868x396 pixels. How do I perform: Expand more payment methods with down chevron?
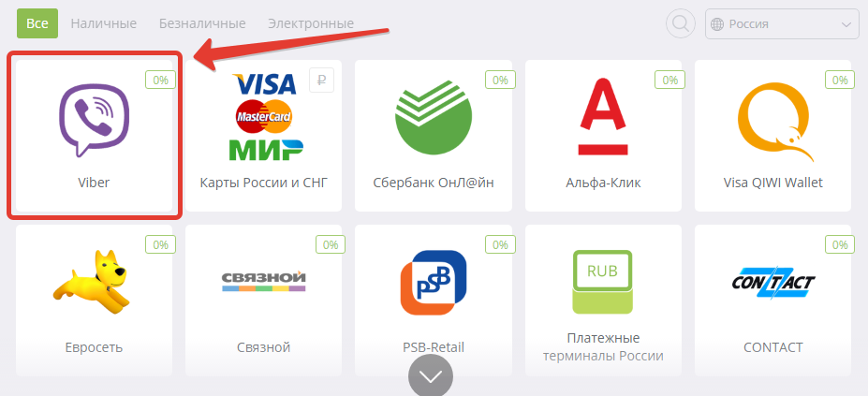(431, 375)
